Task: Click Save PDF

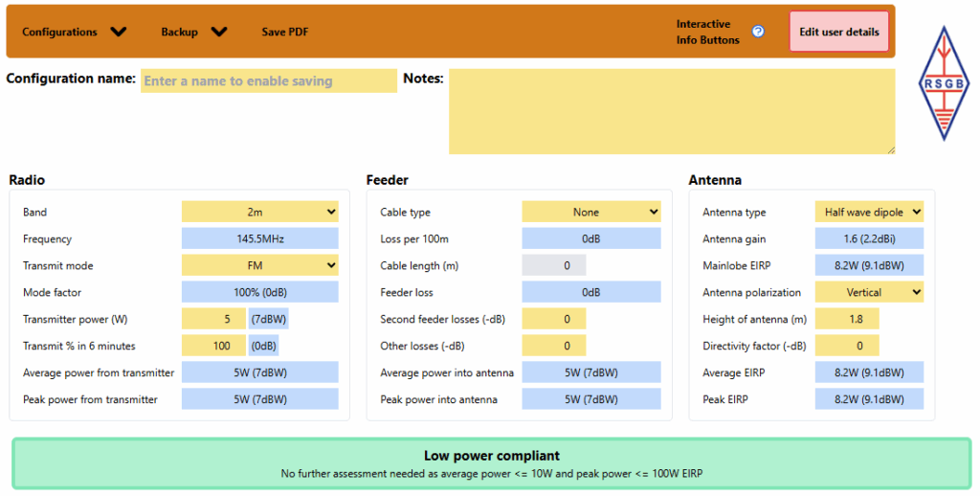Action: 285,32
